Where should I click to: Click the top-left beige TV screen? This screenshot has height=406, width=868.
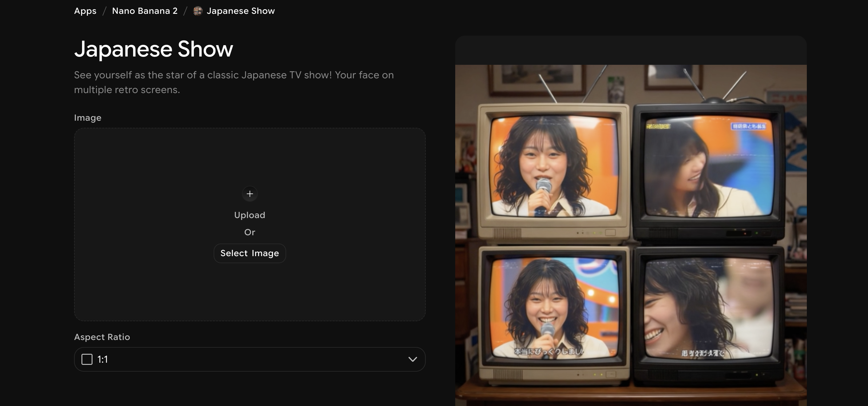coord(554,166)
